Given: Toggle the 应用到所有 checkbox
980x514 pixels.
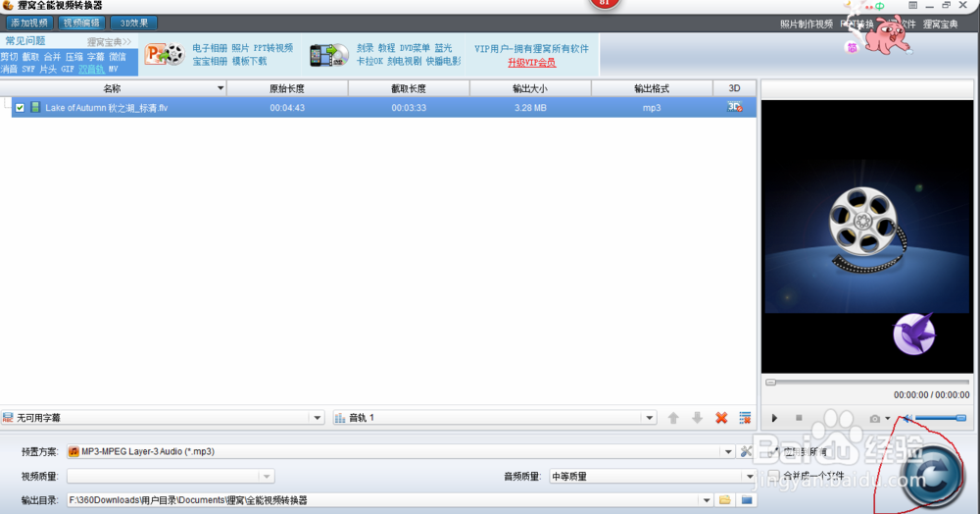Looking at the screenshot, I should point(774,451).
